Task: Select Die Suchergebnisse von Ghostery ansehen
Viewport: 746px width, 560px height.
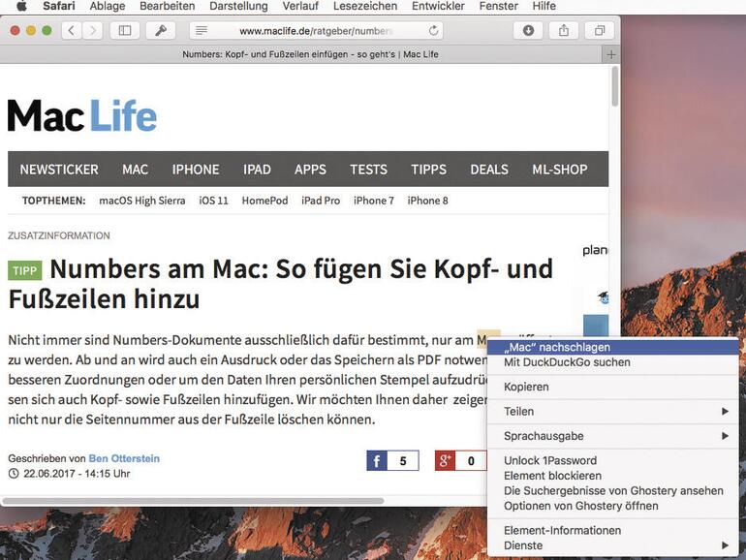Action: [612, 491]
